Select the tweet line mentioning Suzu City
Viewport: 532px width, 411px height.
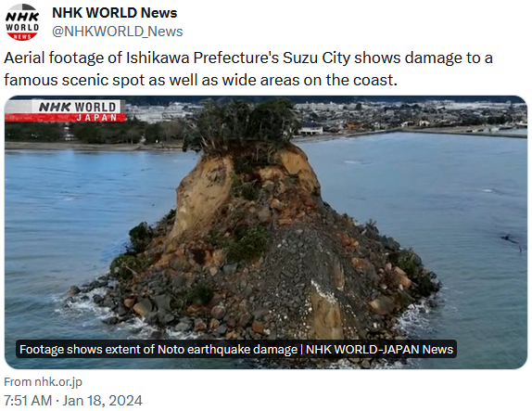[248, 58]
